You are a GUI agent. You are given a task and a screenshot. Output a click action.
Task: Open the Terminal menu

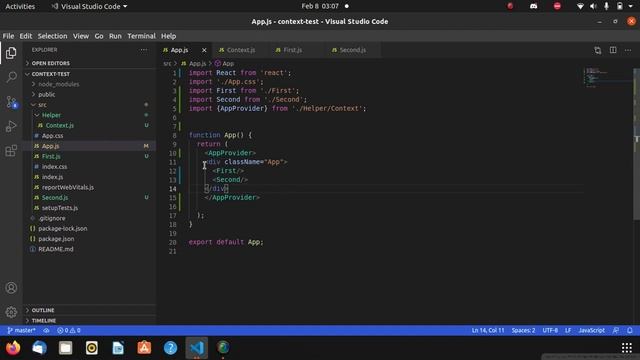pyautogui.click(x=141, y=36)
